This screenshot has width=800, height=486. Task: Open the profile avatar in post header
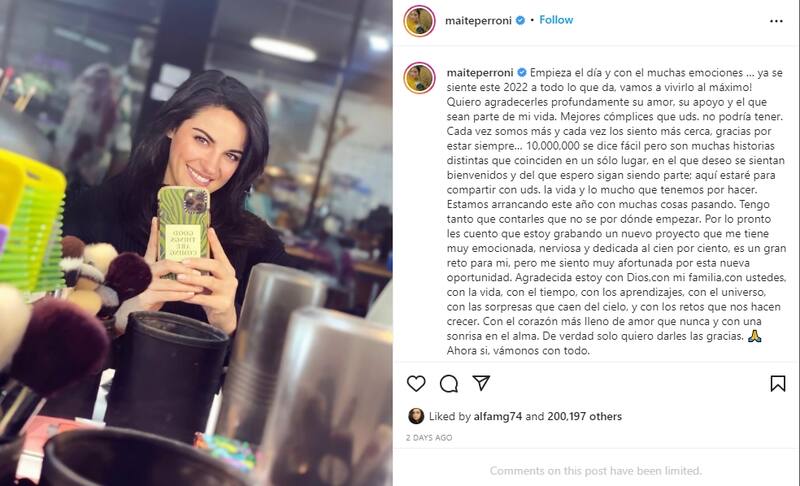[x=419, y=21]
